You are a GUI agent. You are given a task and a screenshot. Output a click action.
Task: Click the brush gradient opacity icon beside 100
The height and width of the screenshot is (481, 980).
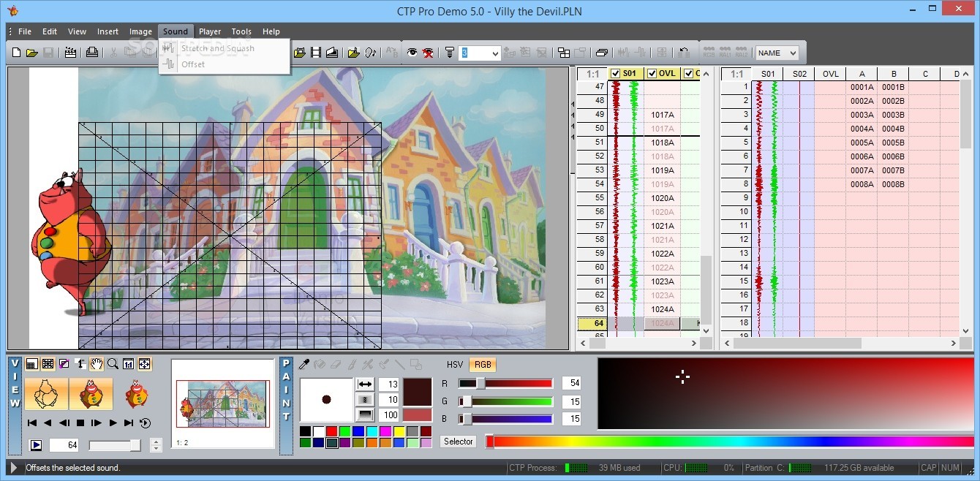pyautogui.click(x=365, y=415)
